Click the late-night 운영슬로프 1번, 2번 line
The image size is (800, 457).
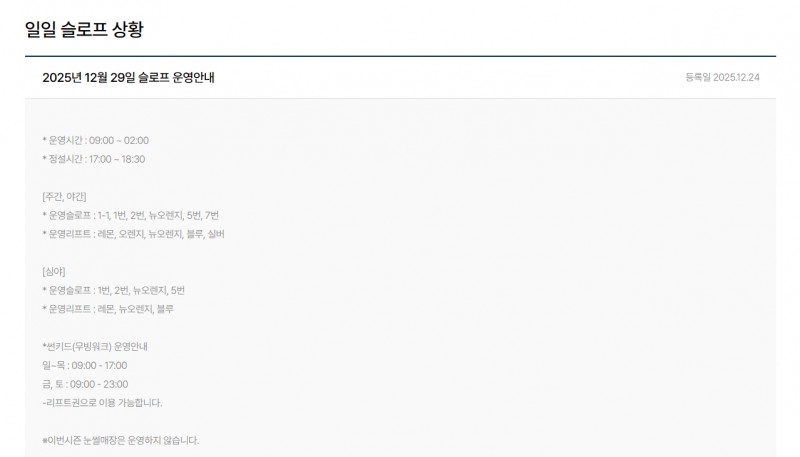click(x=114, y=290)
